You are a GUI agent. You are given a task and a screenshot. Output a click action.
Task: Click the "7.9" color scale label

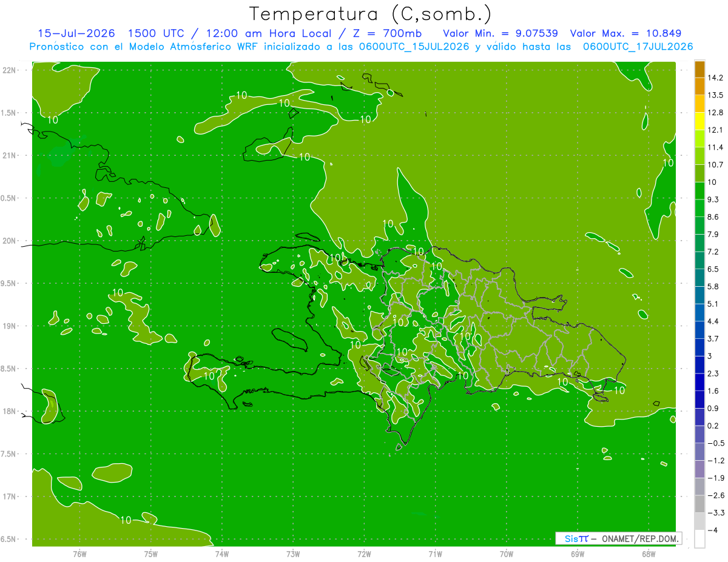(x=713, y=235)
